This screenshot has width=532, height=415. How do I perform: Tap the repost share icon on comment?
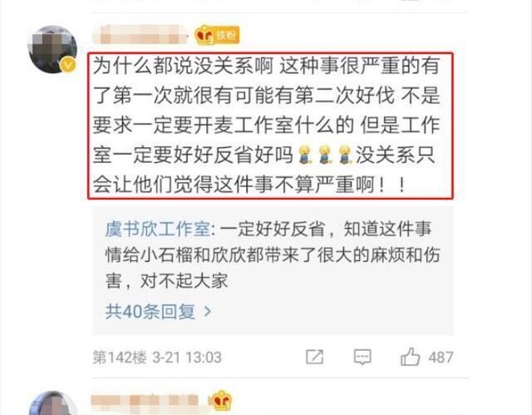click(x=314, y=357)
